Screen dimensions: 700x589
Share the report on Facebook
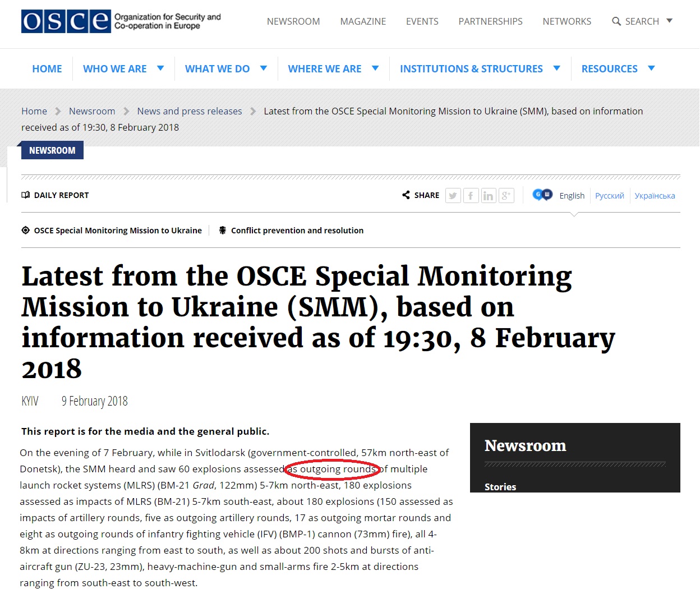tap(471, 195)
